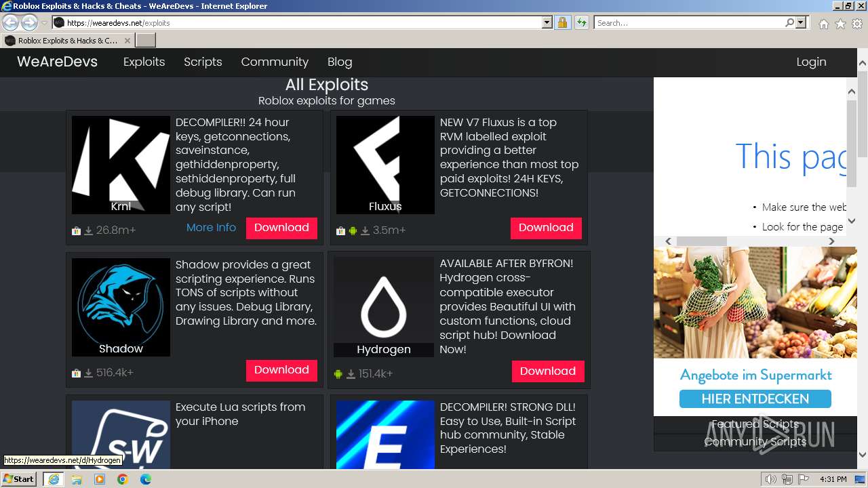Click download count icon beside 151.4k+
The image size is (868, 488).
pyautogui.click(x=351, y=374)
